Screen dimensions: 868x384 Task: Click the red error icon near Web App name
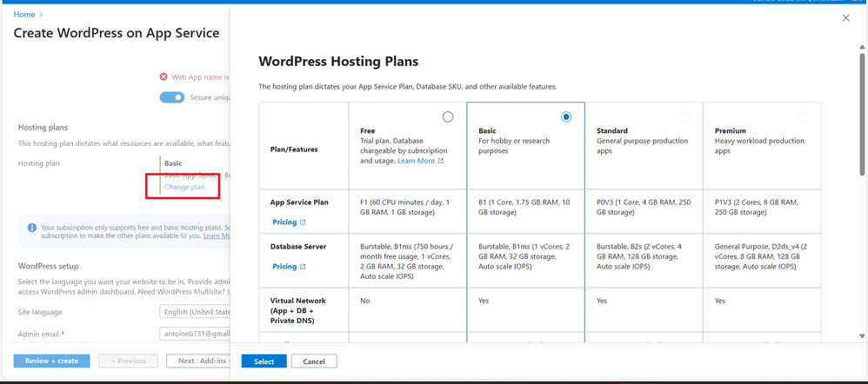pyautogui.click(x=164, y=77)
